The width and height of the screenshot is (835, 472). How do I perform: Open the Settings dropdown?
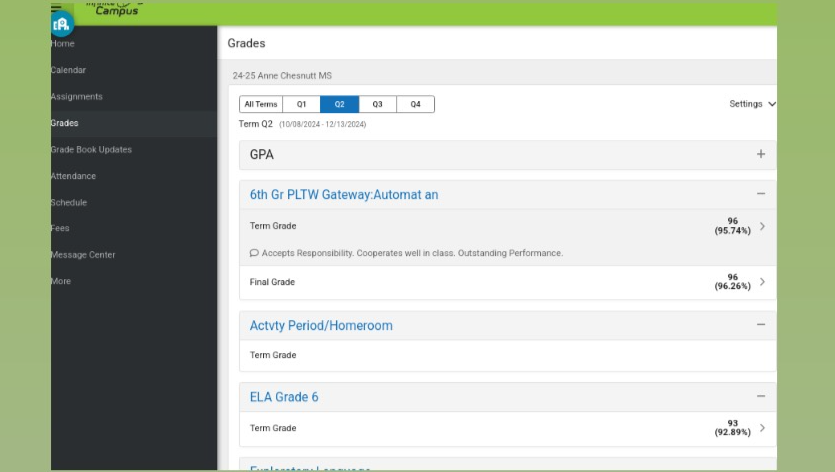click(752, 104)
